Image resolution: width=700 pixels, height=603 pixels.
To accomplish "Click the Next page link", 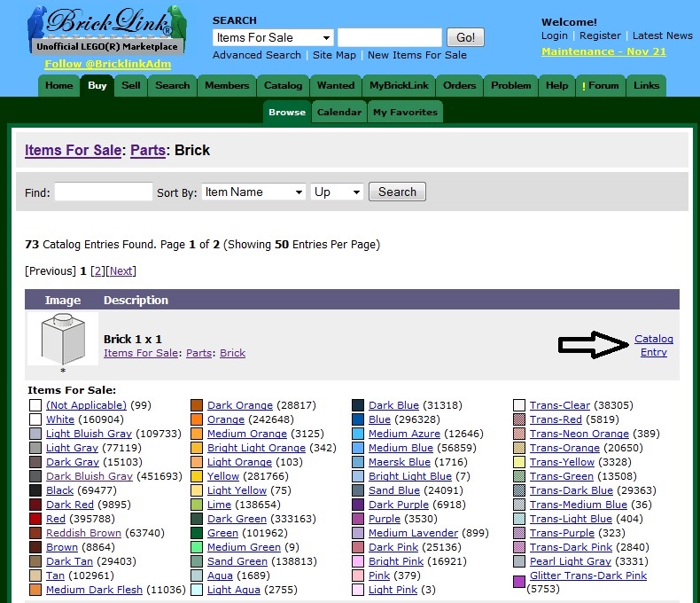I will (x=121, y=271).
